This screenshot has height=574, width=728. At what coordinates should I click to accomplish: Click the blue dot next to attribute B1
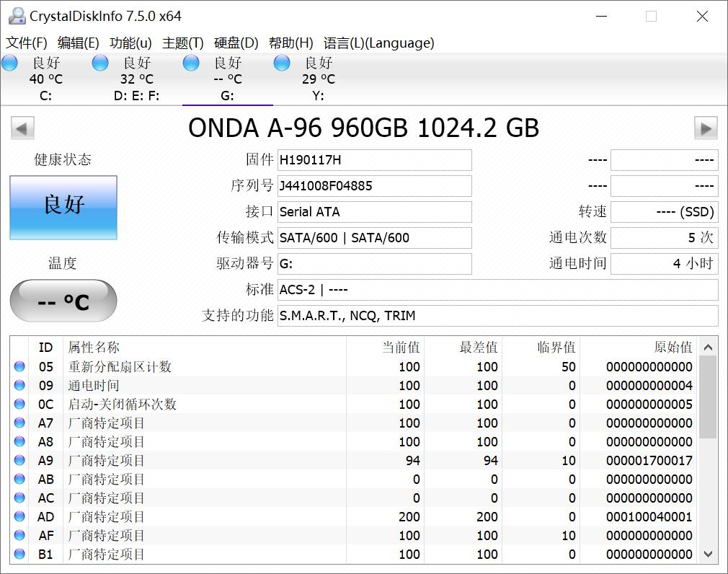click(x=20, y=555)
